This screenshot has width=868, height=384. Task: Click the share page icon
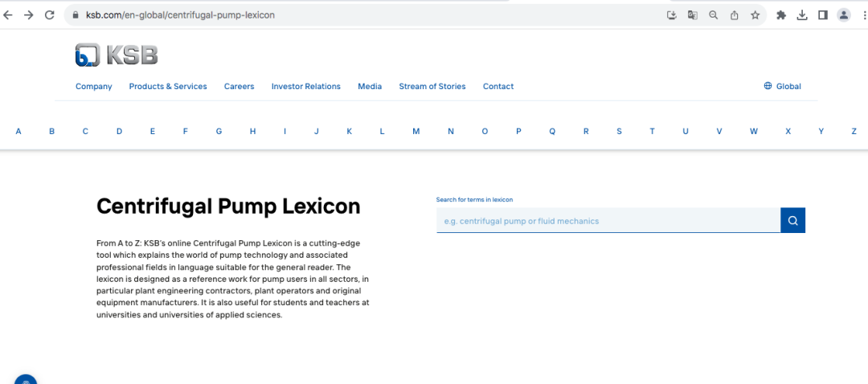tap(734, 15)
